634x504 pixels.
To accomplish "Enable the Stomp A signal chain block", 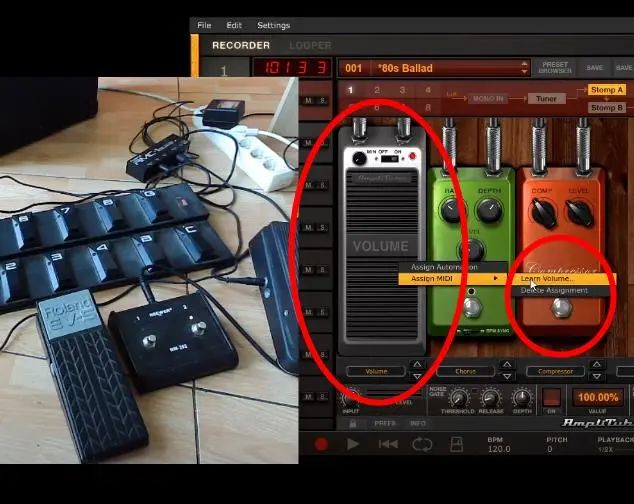I will click(x=607, y=90).
